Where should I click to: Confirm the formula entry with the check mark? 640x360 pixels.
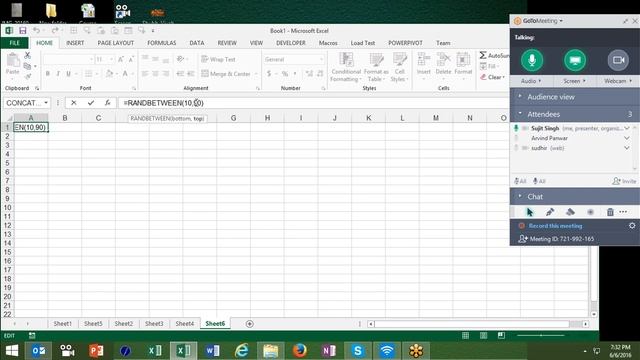[x=91, y=103]
